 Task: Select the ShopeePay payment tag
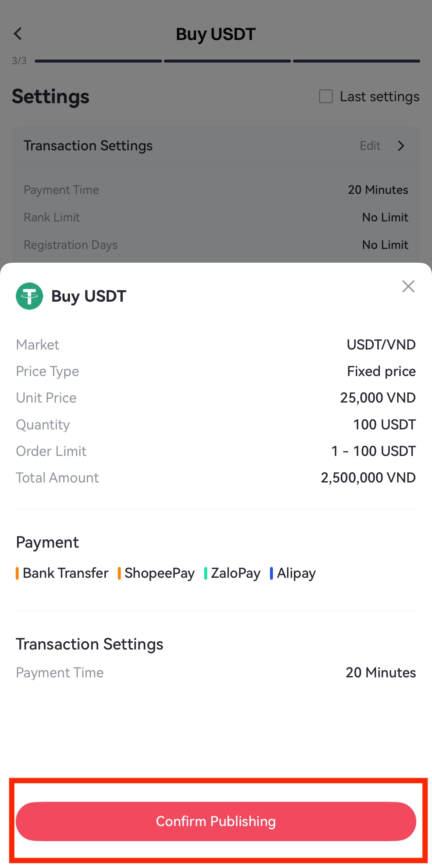coord(159,573)
